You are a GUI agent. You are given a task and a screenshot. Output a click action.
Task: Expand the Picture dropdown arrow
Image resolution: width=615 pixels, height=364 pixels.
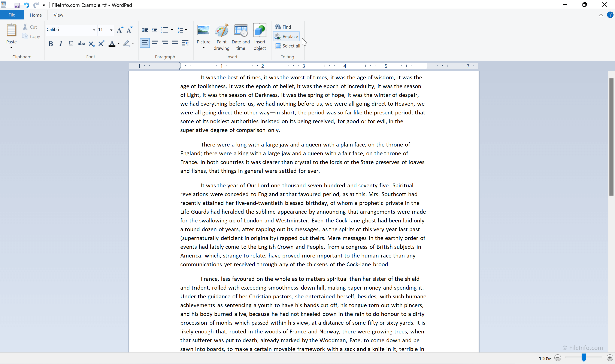click(204, 48)
